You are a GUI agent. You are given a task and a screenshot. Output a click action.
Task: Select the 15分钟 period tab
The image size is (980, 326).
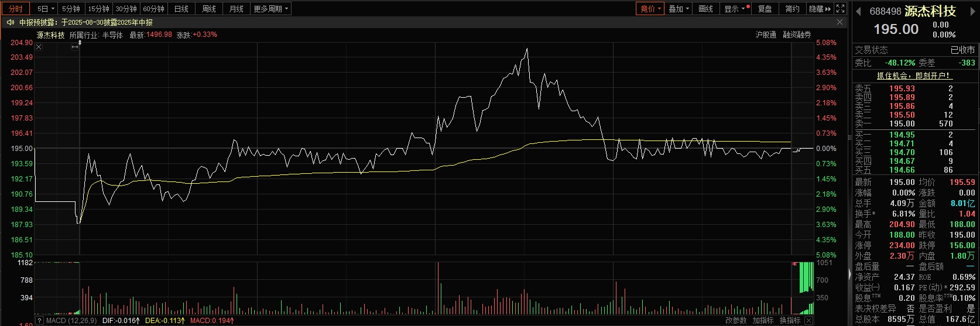point(98,9)
